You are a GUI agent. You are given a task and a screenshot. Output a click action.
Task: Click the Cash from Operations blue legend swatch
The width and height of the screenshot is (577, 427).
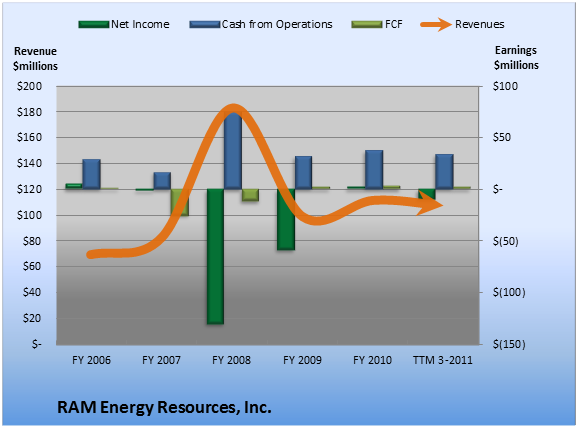(x=205, y=25)
